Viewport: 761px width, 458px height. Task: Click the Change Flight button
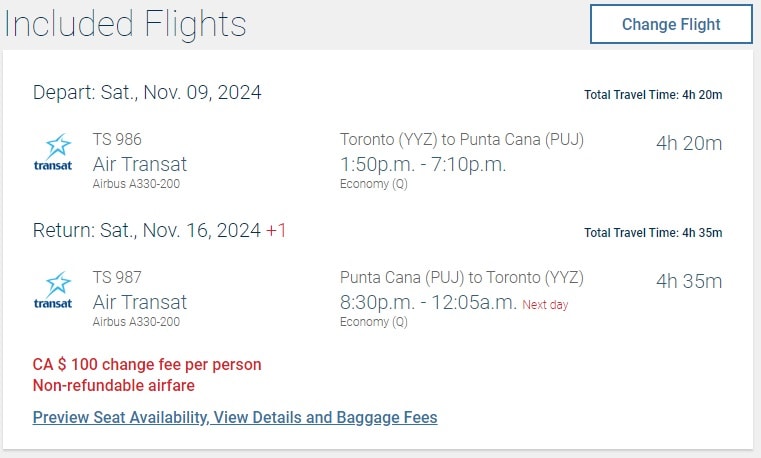point(671,25)
